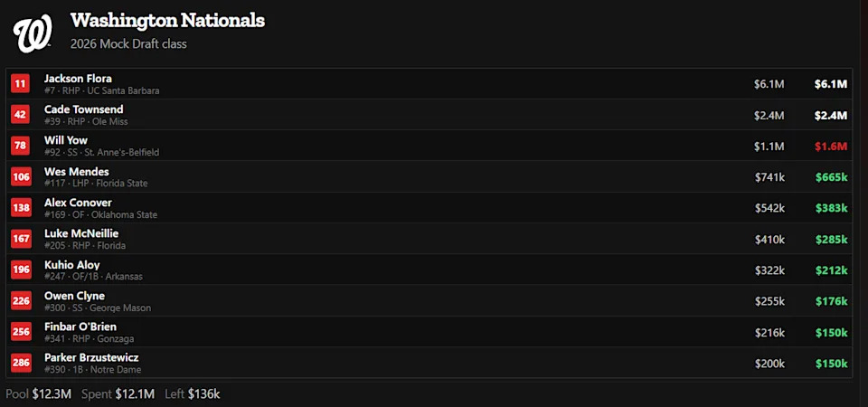Click the pick 167 badge
Viewport: 868px width, 407px height.
click(20, 239)
